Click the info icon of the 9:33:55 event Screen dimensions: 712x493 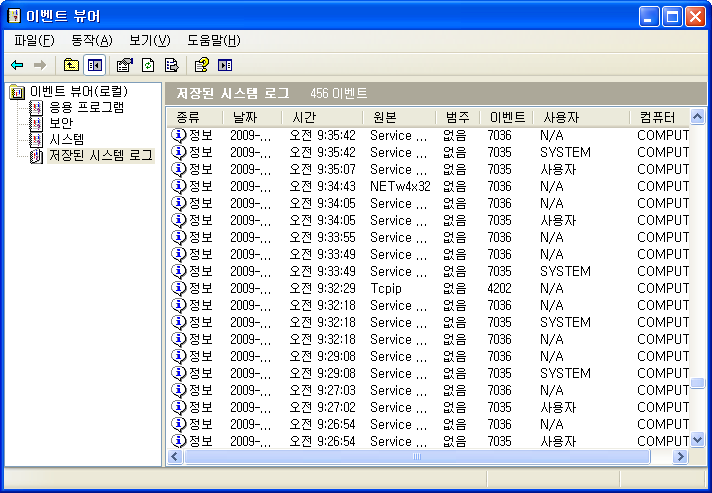click(178, 237)
